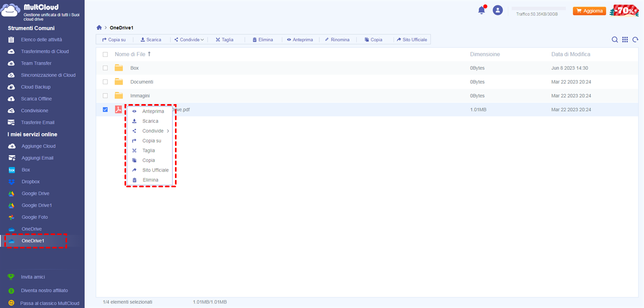Sort by Nome di File column
The image size is (644, 308).
(133, 54)
